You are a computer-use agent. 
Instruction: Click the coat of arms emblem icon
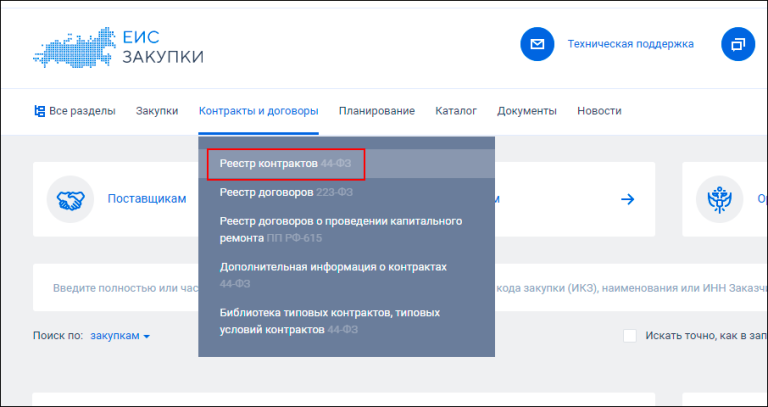click(720, 199)
